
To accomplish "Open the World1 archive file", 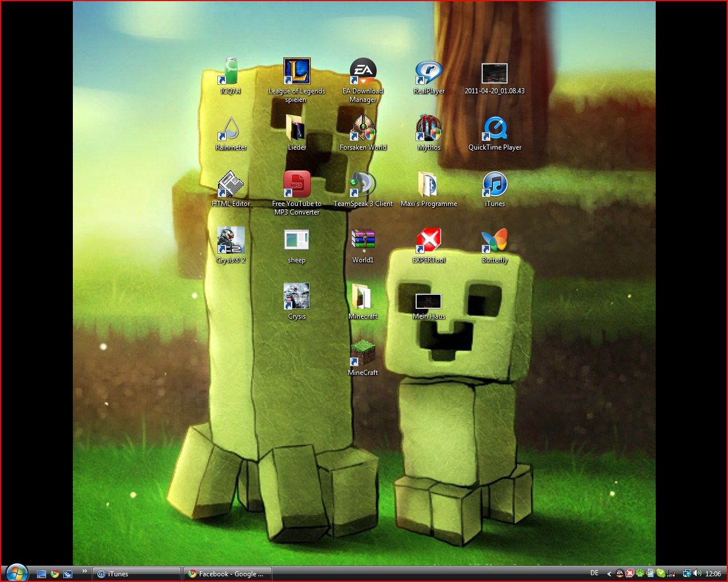I will coord(363,246).
